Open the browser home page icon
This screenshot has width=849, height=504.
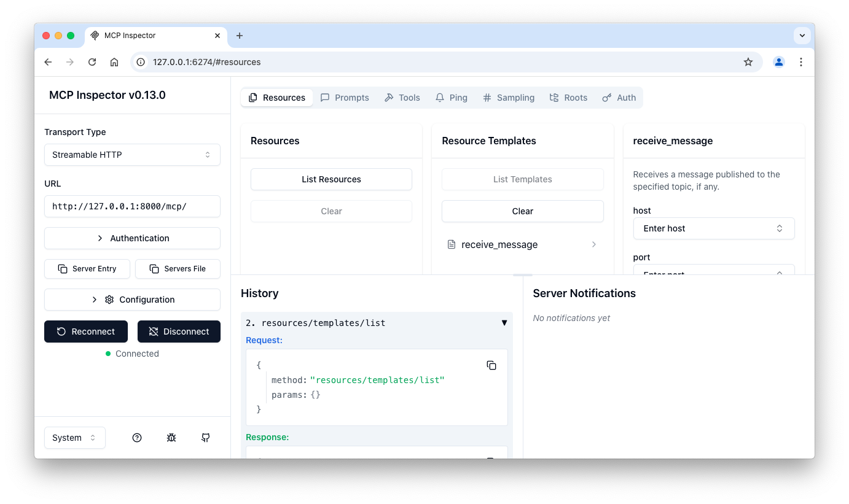[x=114, y=62]
